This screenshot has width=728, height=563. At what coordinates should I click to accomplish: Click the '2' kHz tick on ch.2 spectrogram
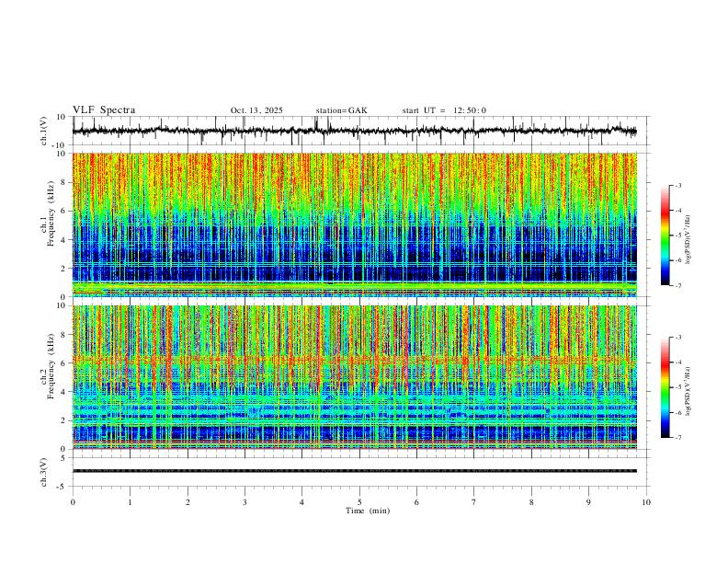click(63, 420)
